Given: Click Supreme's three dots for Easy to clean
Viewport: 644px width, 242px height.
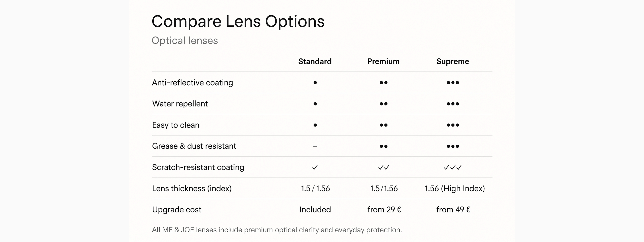Looking at the screenshot, I should (x=453, y=125).
